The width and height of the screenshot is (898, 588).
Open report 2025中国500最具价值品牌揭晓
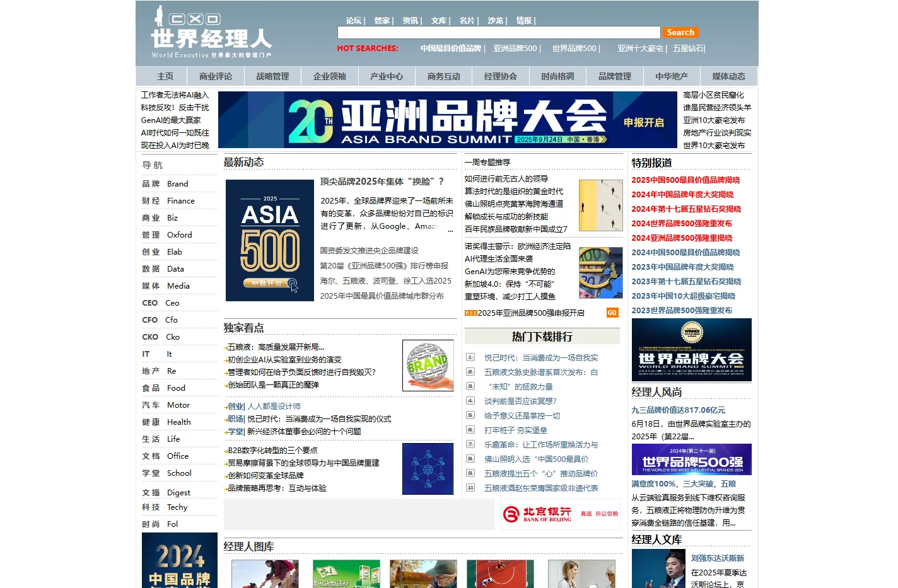click(x=685, y=180)
